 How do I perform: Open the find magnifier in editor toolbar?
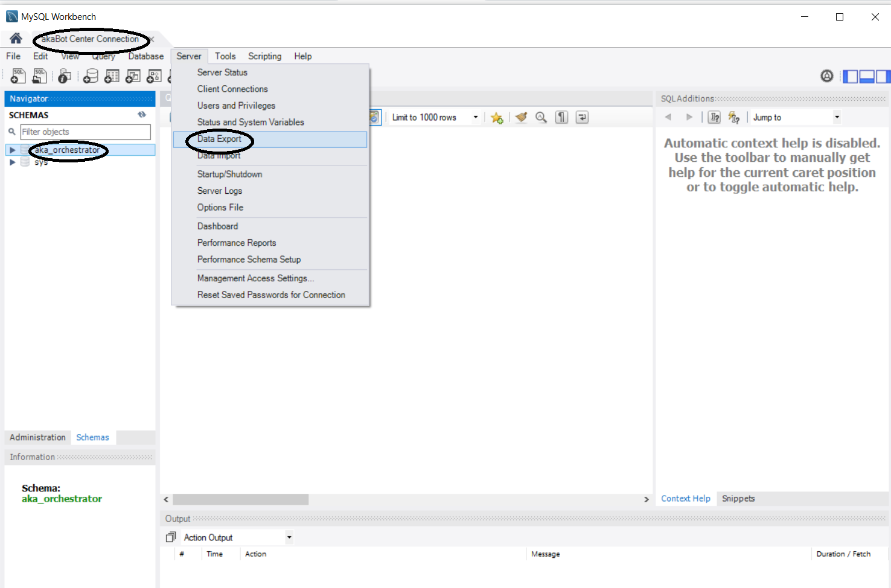(541, 118)
